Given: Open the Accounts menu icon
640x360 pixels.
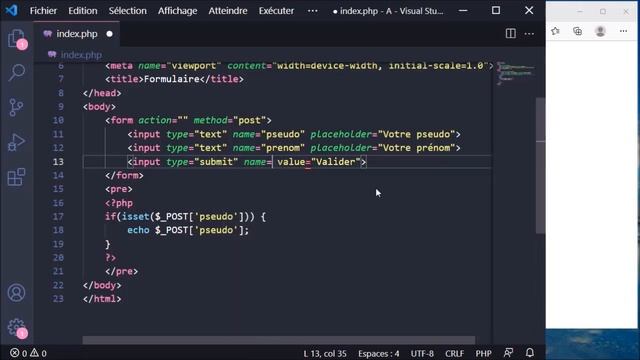Looking at the screenshot, I should (16, 293).
